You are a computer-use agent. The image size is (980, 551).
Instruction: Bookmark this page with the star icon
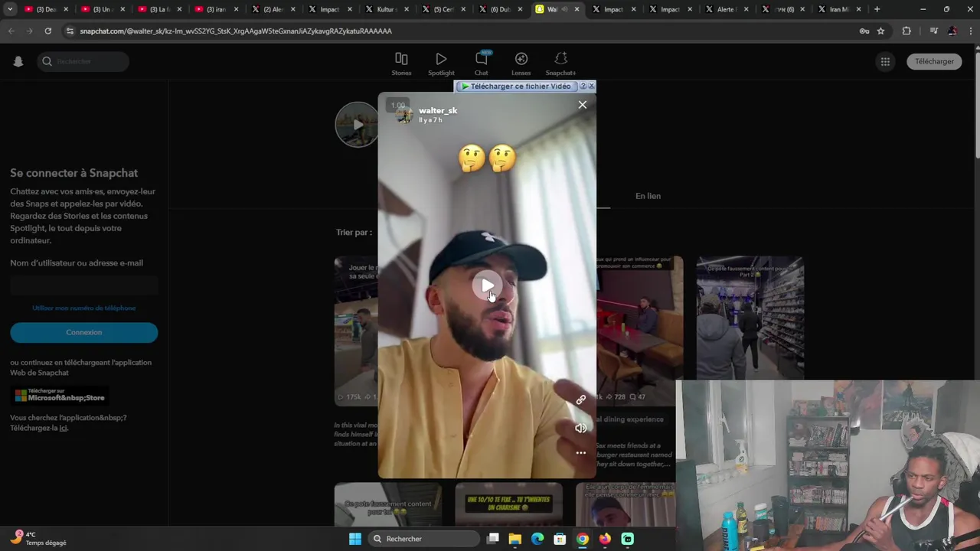click(881, 31)
